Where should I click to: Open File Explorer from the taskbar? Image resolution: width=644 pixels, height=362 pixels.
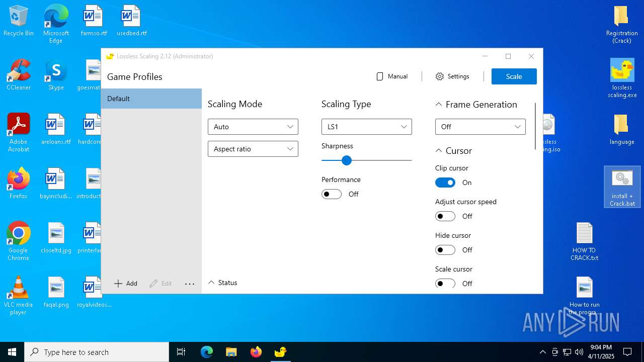pos(231,352)
